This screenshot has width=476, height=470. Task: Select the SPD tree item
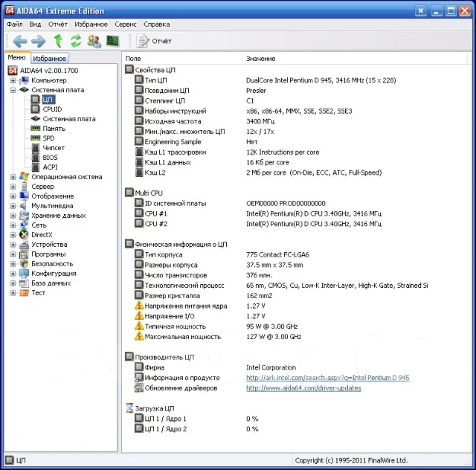(x=48, y=138)
